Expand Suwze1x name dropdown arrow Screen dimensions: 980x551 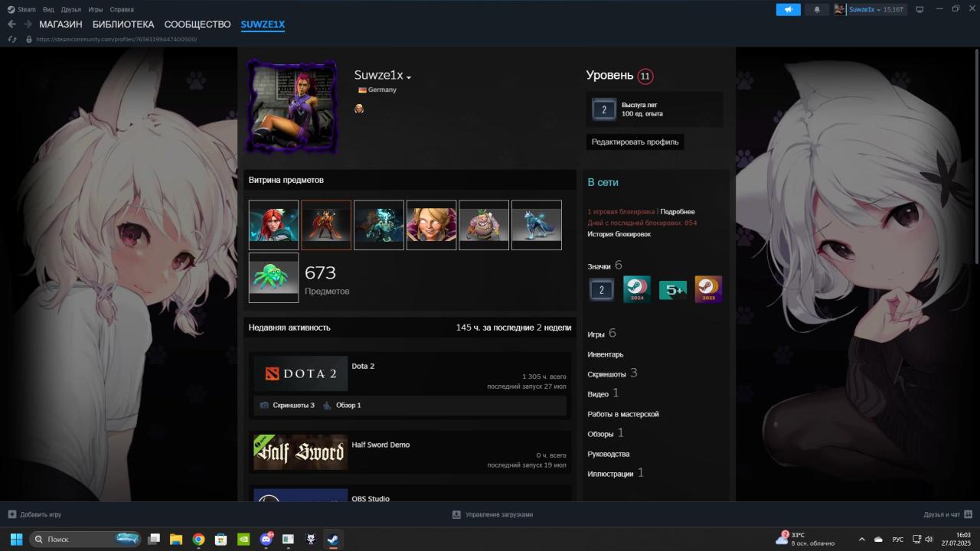[x=409, y=77]
